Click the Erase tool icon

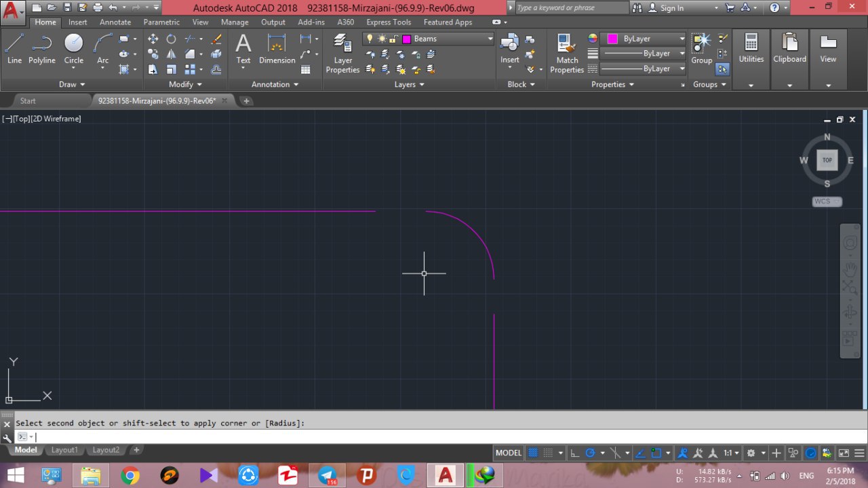pyautogui.click(x=216, y=39)
